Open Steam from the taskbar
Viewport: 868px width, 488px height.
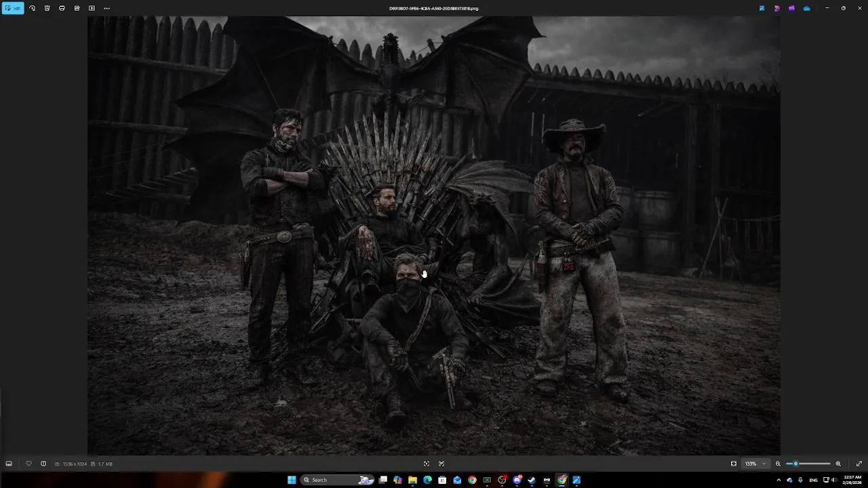pos(532,480)
